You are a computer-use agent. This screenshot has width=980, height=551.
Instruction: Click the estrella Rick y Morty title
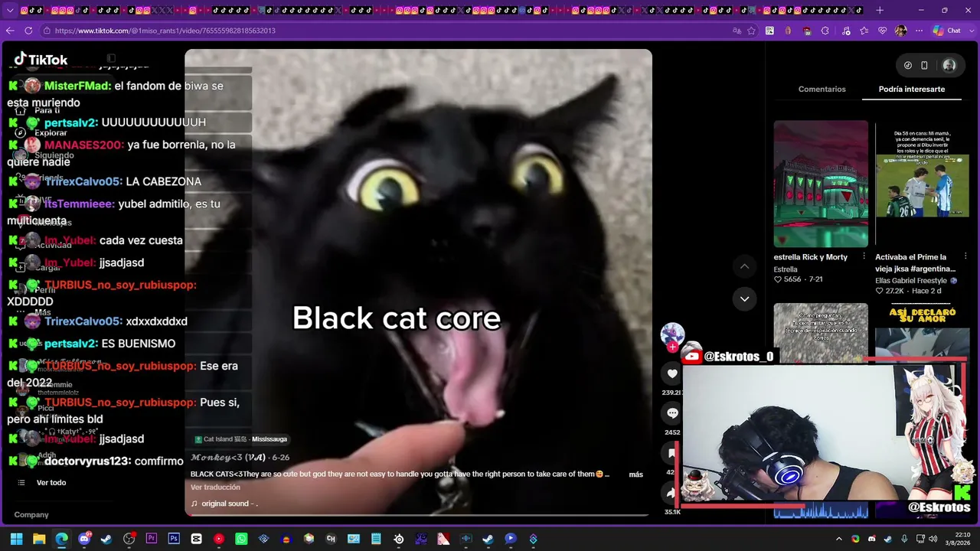click(811, 257)
